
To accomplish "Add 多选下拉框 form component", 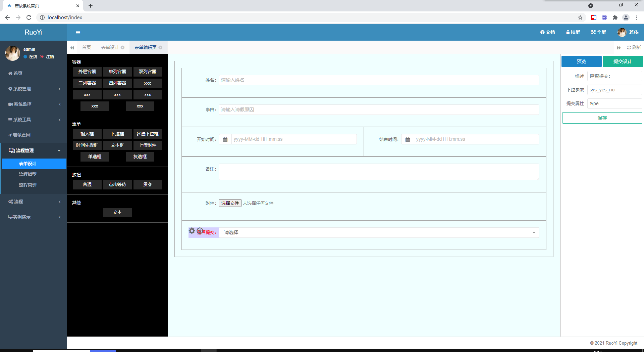I will [x=148, y=134].
